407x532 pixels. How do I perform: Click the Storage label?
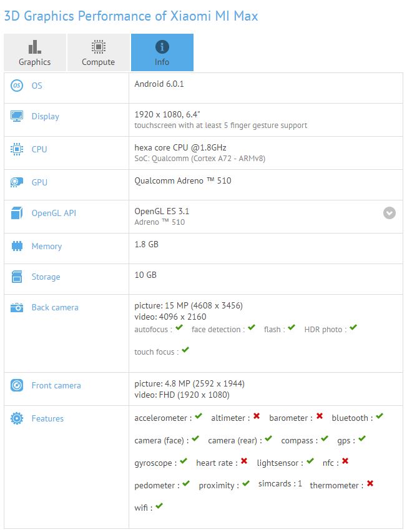(x=46, y=277)
